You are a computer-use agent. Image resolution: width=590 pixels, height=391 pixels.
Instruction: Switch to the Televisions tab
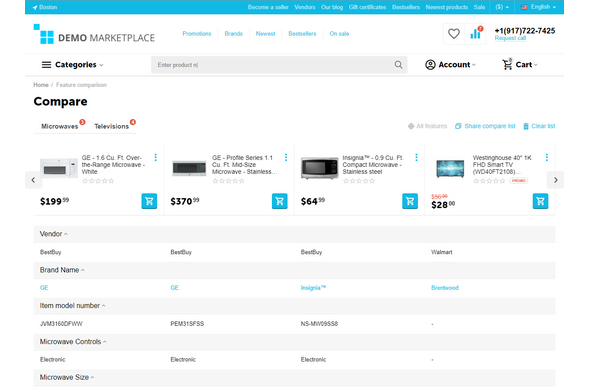[111, 126]
